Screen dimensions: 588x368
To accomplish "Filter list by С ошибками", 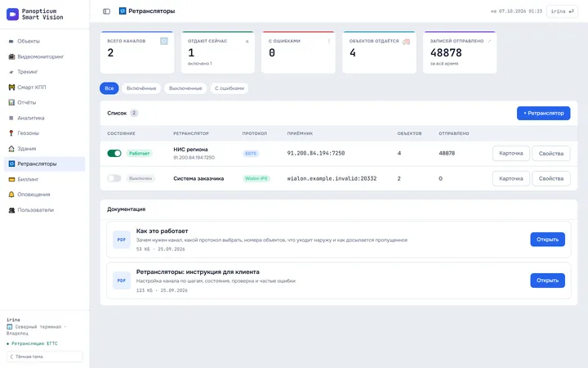I will point(229,88).
